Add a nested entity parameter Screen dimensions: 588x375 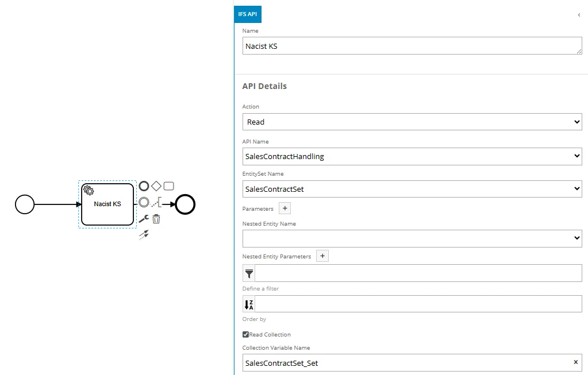[323, 256]
